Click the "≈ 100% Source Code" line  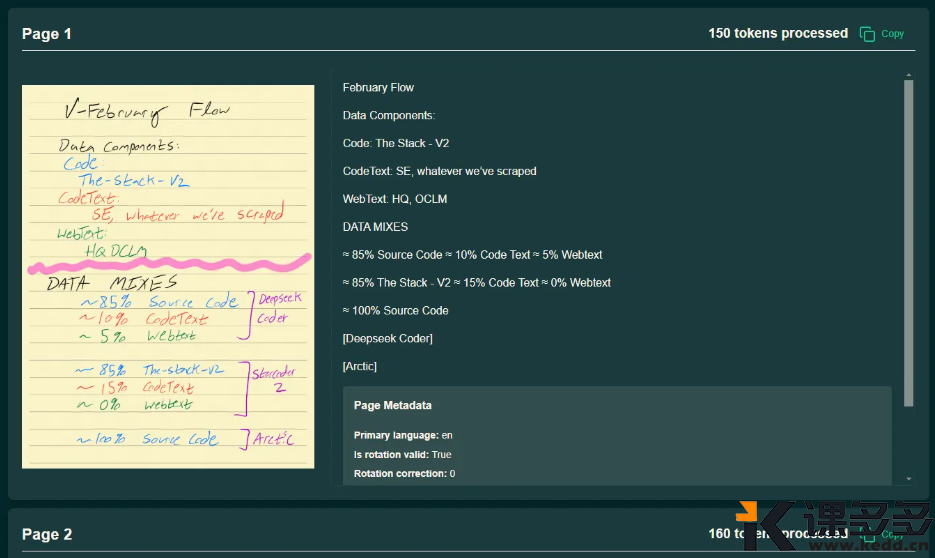click(x=395, y=311)
